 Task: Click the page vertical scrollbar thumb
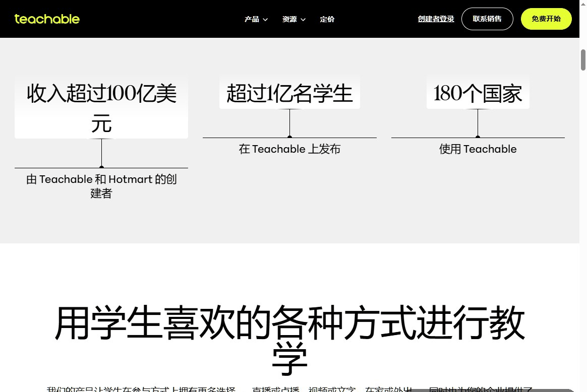583,59
